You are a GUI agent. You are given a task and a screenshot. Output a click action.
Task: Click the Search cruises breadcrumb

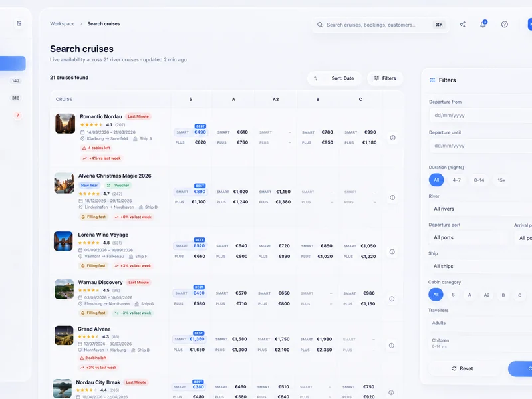(104, 24)
